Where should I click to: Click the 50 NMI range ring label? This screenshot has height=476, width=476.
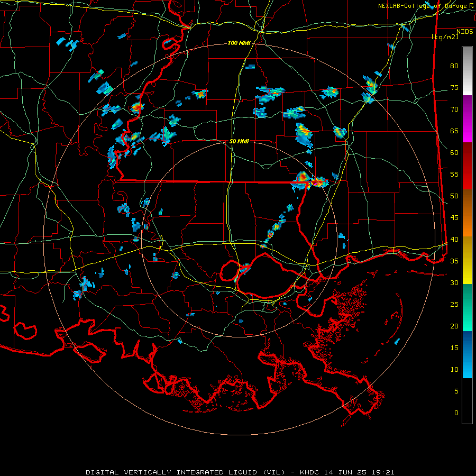click(239, 141)
